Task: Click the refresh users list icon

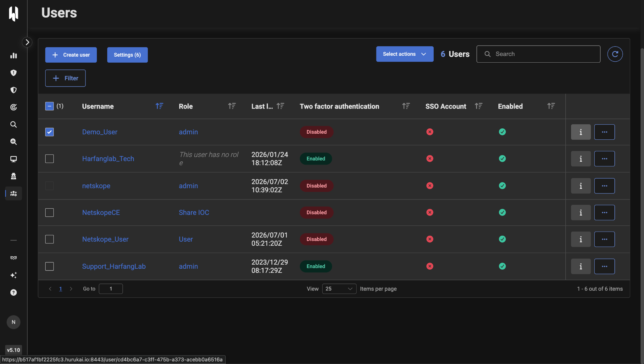Action: tap(615, 54)
